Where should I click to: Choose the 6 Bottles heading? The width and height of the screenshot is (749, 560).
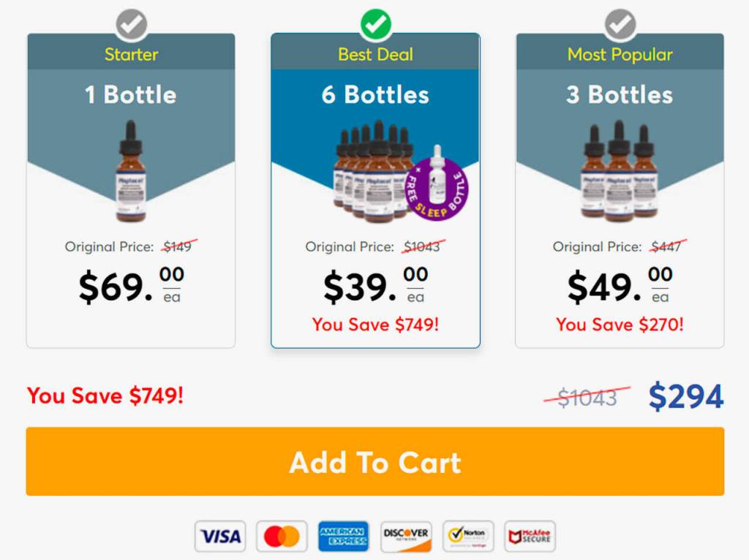[375, 95]
